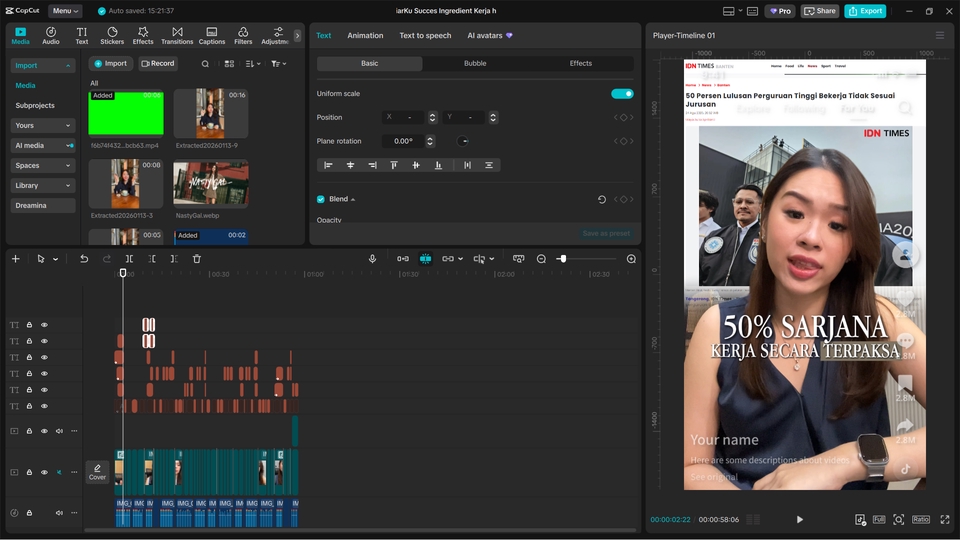The image size is (960, 540).
Task: Open the Adjustment panel
Action: point(275,36)
